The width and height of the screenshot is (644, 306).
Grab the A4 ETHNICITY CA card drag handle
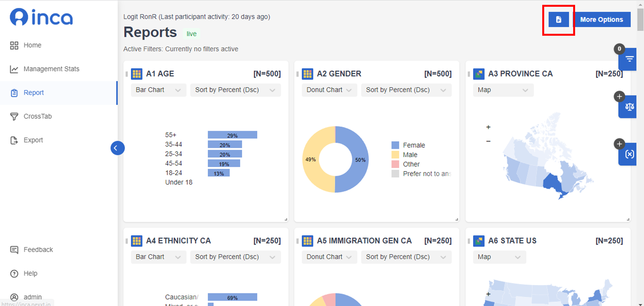(x=127, y=241)
